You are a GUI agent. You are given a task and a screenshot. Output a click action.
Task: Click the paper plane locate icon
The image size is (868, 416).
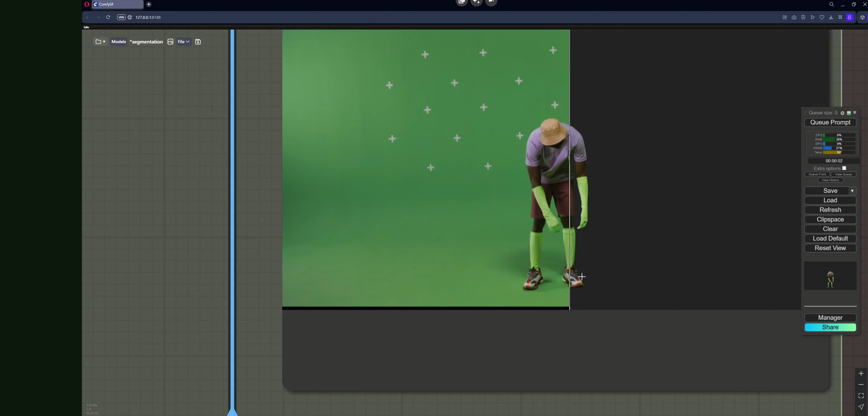click(x=861, y=407)
